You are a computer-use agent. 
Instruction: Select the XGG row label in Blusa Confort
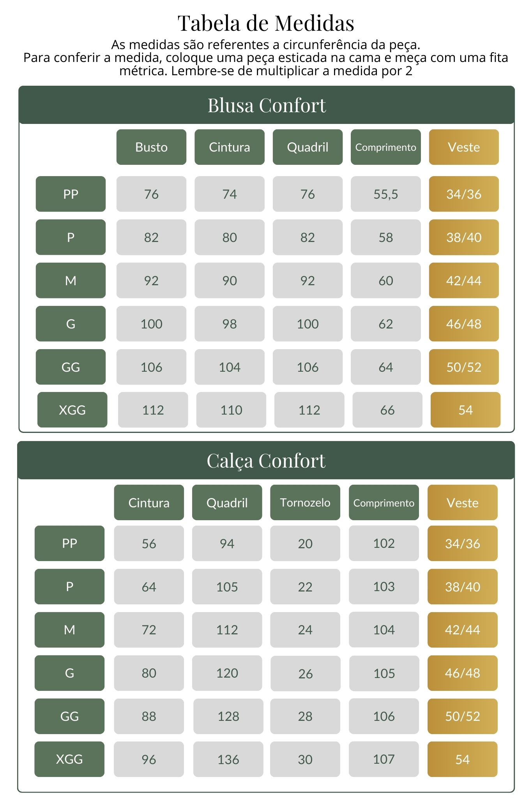tap(72, 410)
